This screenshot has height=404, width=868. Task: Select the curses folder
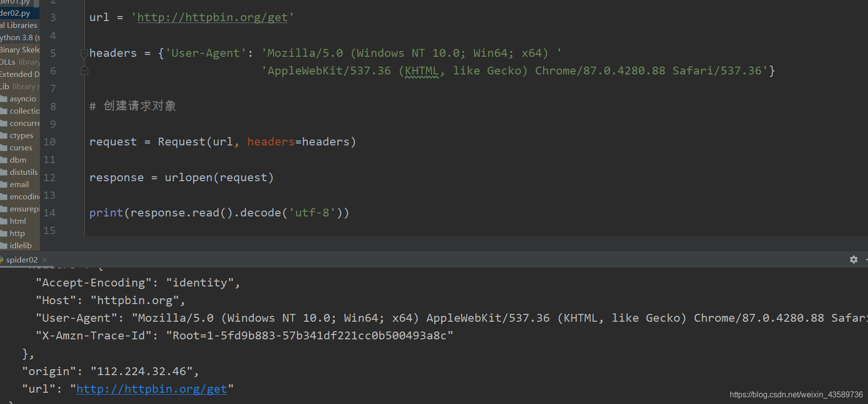[21, 148]
